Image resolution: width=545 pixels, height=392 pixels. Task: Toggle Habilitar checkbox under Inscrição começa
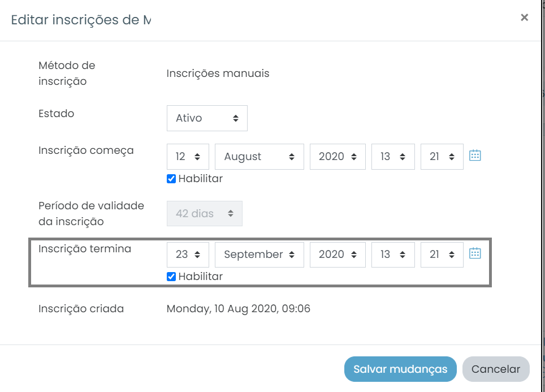coord(171,179)
